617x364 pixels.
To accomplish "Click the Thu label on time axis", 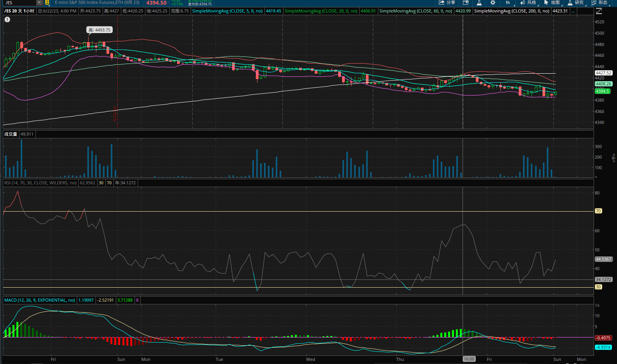I will tap(400, 359).
